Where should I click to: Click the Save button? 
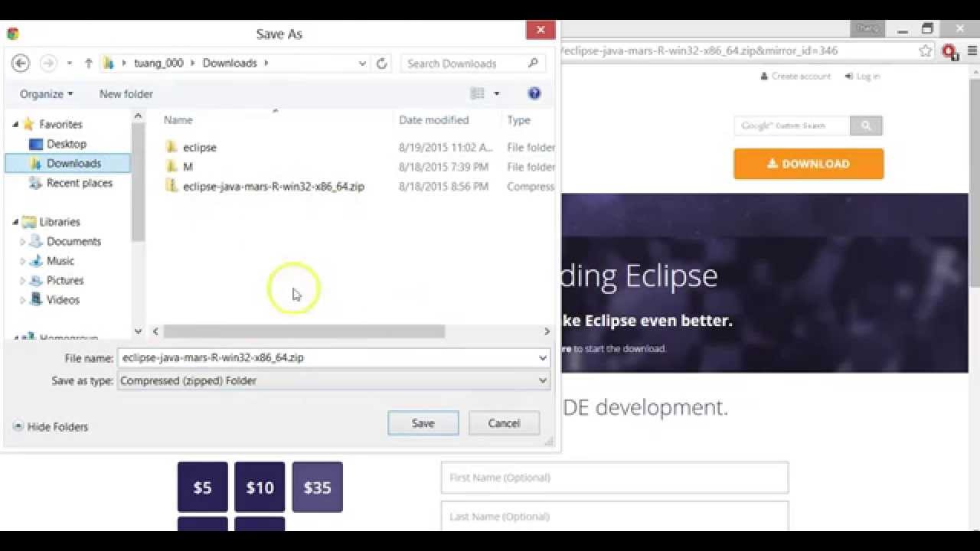point(423,423)
